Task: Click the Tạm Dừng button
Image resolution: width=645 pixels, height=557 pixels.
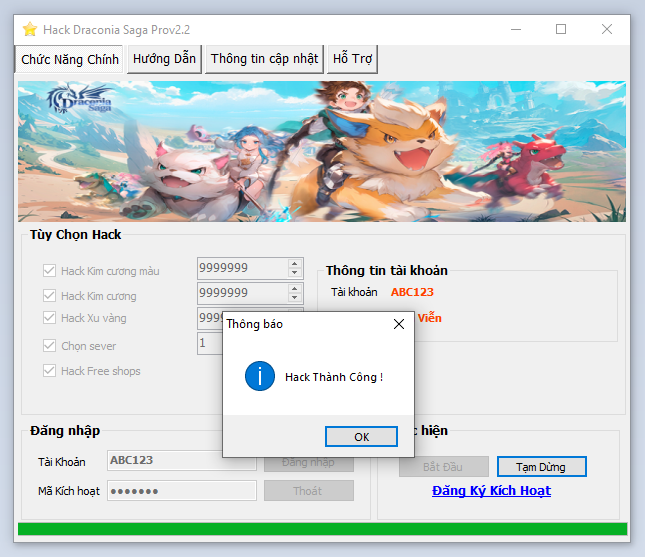Action: coord(541,466)
